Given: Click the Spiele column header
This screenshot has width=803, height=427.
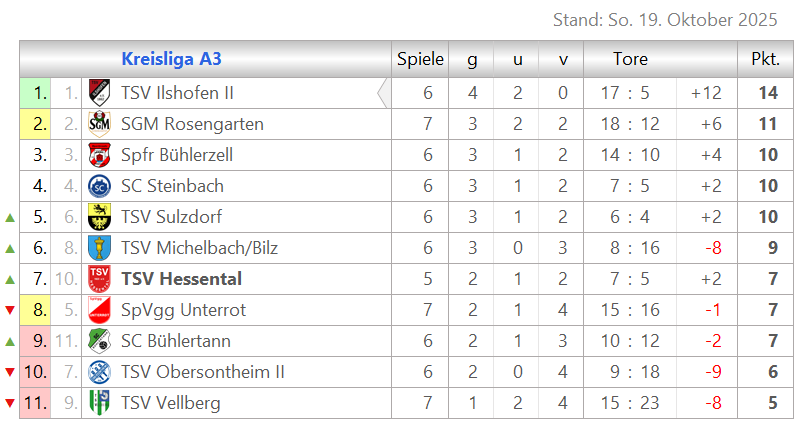Looking at the screenshot, I should (x=420, y=59).
